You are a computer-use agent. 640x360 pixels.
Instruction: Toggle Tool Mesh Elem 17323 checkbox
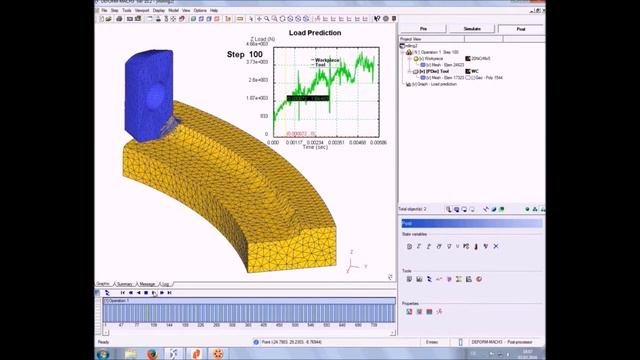(x=429, y=78)
